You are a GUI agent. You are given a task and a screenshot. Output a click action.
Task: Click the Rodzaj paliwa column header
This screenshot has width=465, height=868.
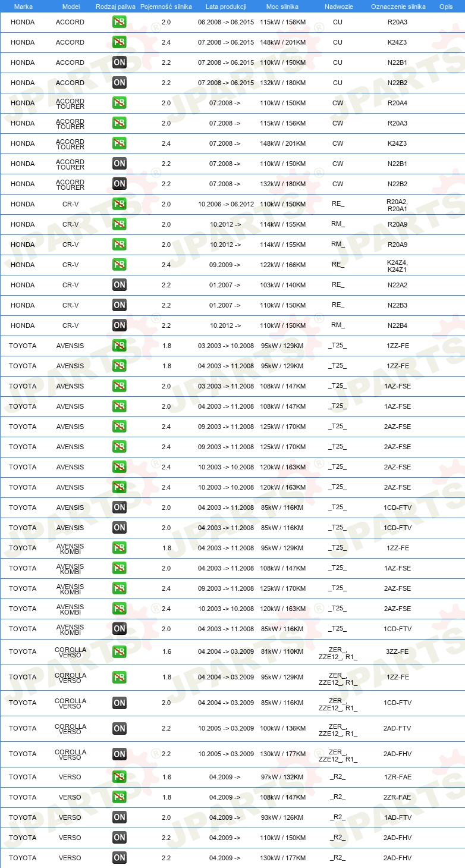pos(115,7)
